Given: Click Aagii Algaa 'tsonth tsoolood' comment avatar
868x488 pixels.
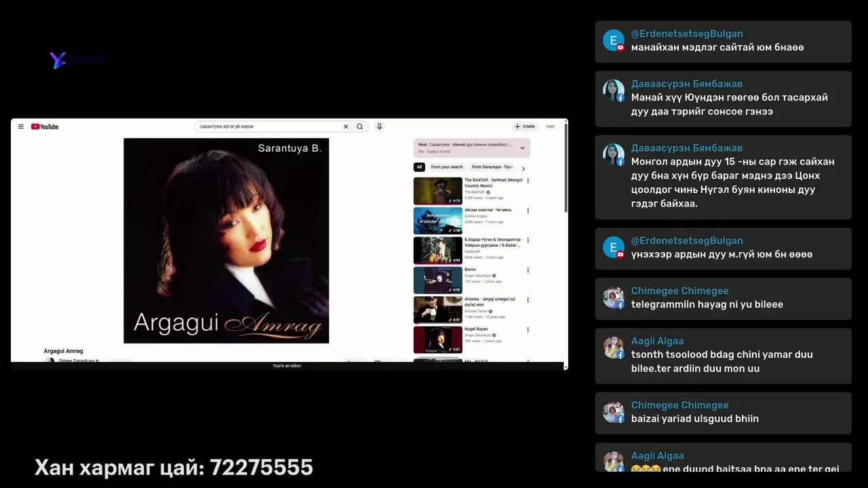Looking at the screenshot, I should click(x=614, y=348).
